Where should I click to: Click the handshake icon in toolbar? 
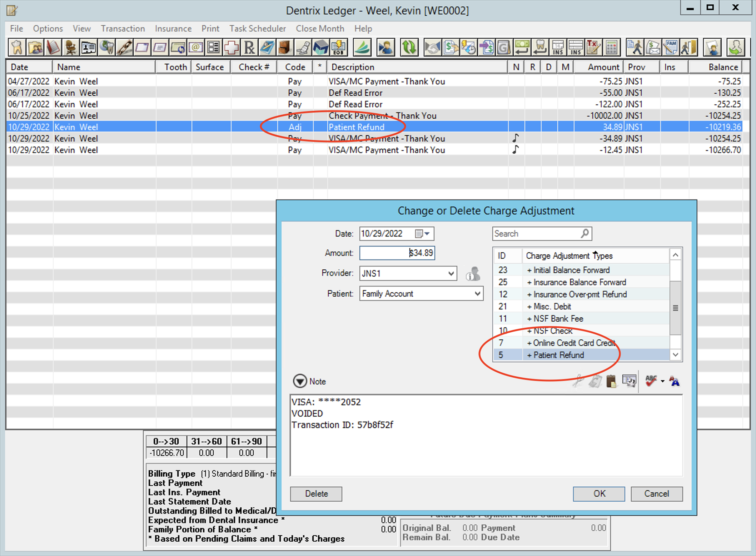coord(433,48)
